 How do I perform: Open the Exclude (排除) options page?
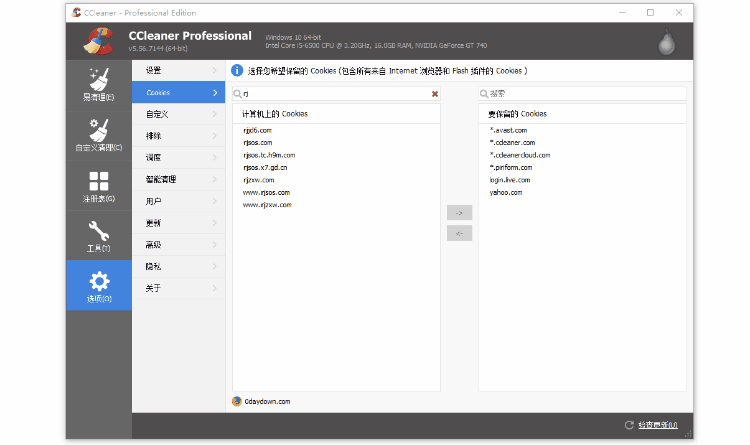click(x=178, y=136)
